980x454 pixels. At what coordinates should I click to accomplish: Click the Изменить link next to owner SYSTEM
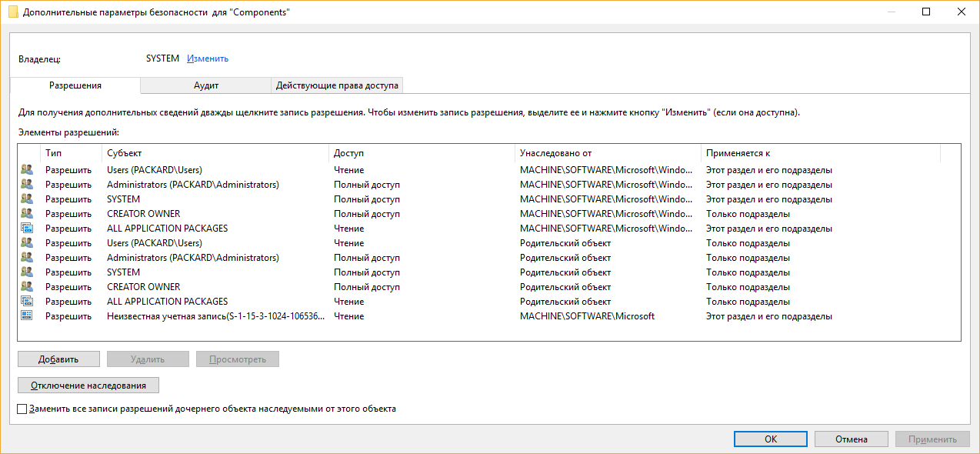(x=208, y=58)
